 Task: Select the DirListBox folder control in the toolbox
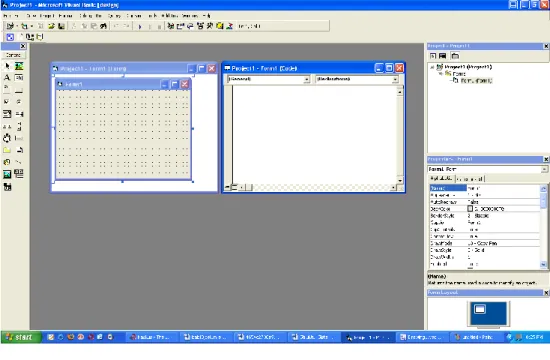7,150
